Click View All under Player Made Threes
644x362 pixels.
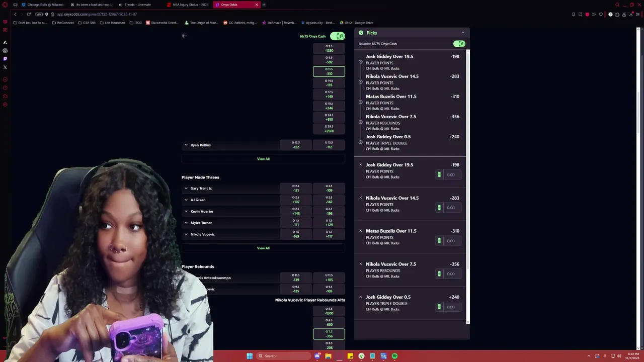click(263, 248)
